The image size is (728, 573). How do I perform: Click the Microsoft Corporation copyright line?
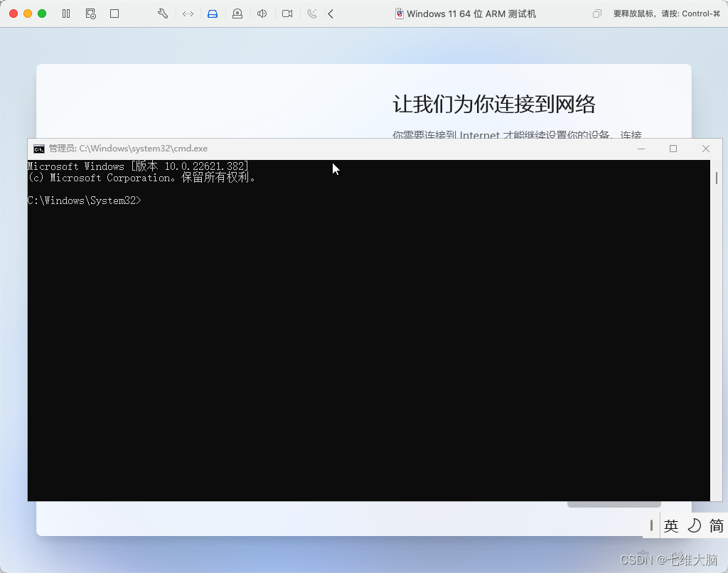pyautogui.click(x=141, y=178)
